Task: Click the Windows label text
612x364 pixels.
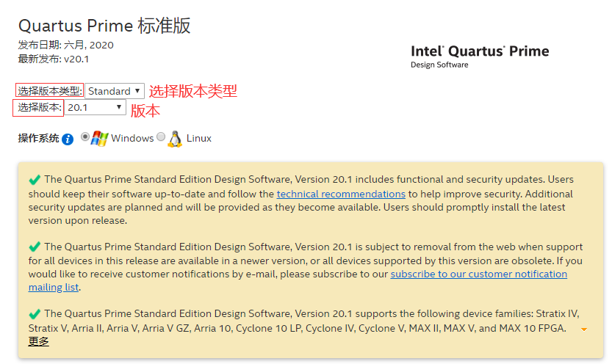Action: pyautogui.click(x=132, y=139)
